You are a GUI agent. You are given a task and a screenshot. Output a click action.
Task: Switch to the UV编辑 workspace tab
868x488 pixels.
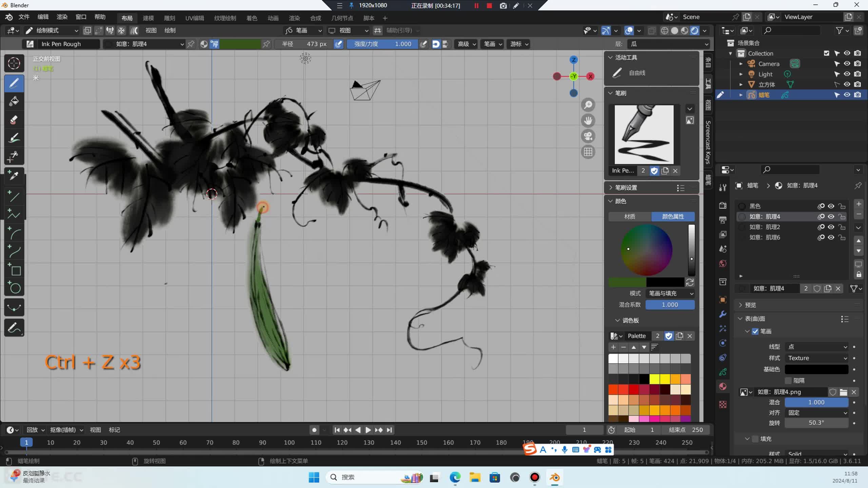(195, 18)
